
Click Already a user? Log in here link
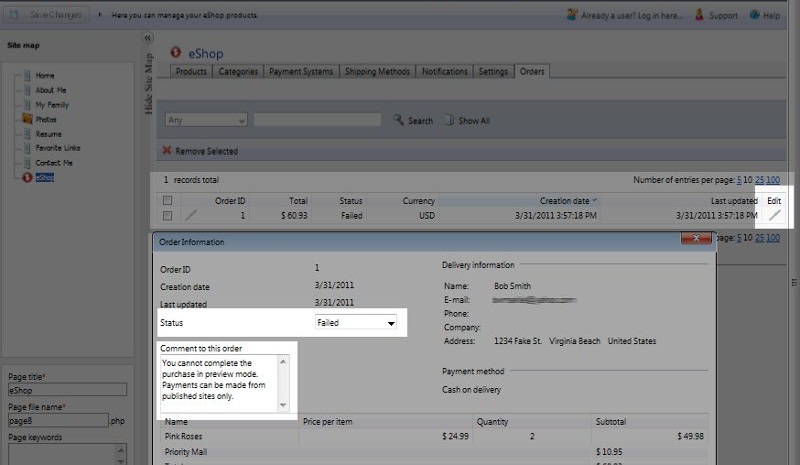tap(632, 15)
